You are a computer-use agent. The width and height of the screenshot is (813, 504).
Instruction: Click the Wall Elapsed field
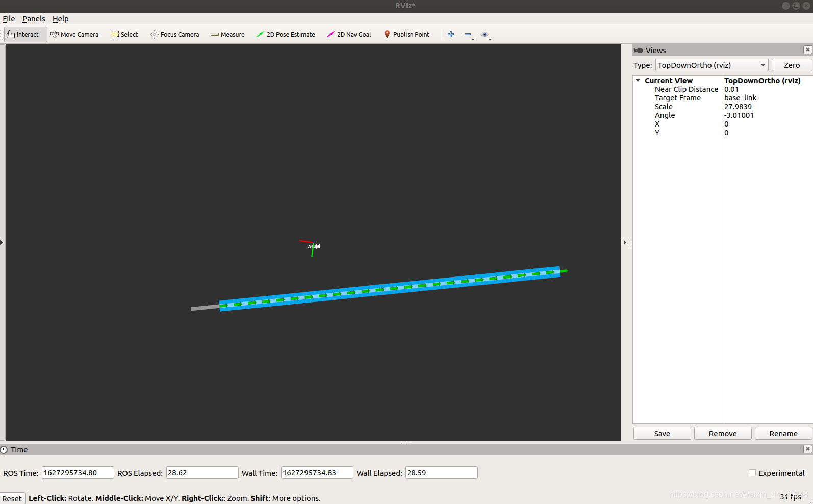[x=441, y=473]
